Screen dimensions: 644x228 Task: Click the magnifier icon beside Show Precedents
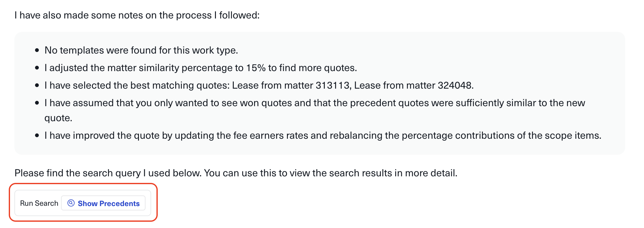pyautogui.click(x=71, y=203)
